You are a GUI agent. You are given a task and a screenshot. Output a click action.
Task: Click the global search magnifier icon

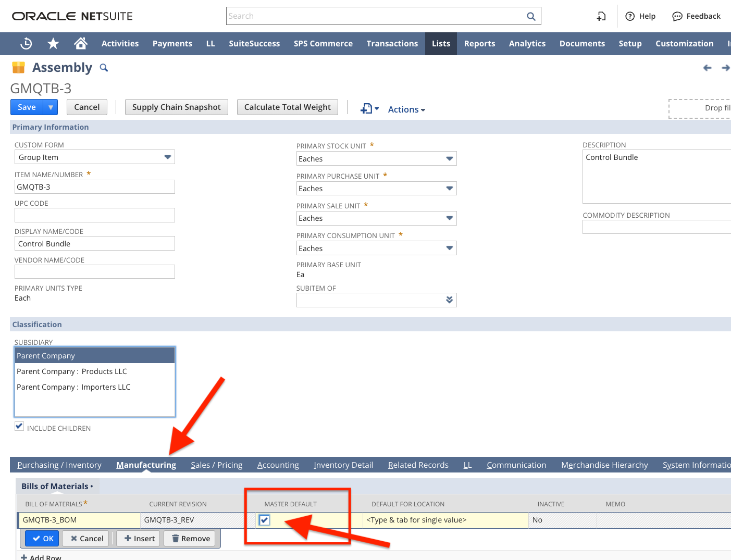pos(531,16)
